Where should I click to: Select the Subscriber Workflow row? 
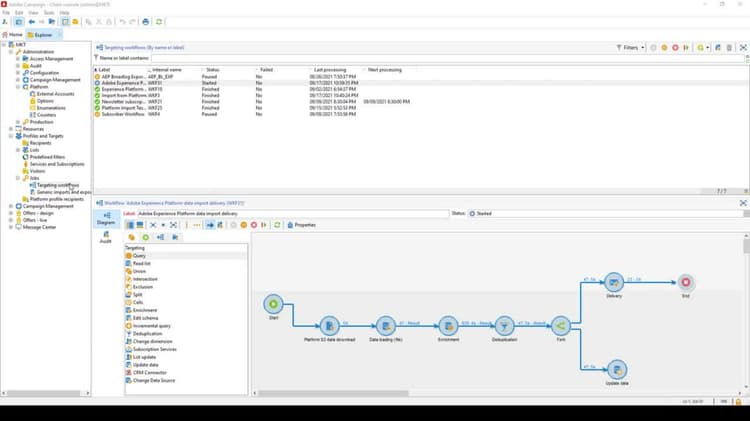(x=421, y=114)
